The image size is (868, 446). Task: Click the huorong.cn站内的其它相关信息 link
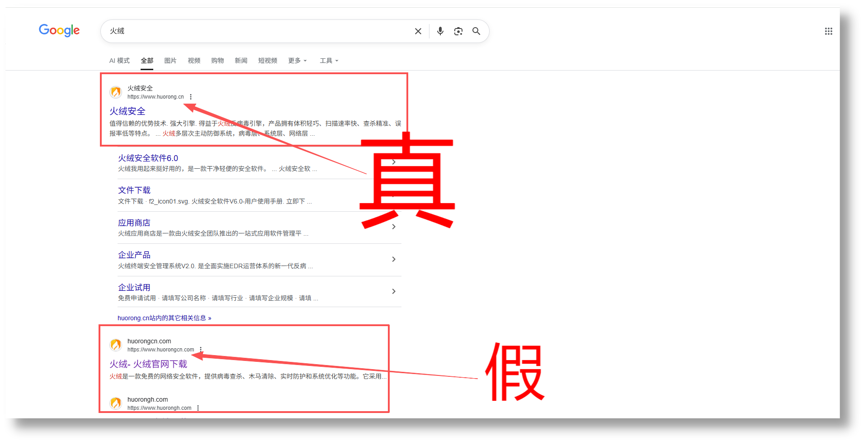[x=164, y=318]
